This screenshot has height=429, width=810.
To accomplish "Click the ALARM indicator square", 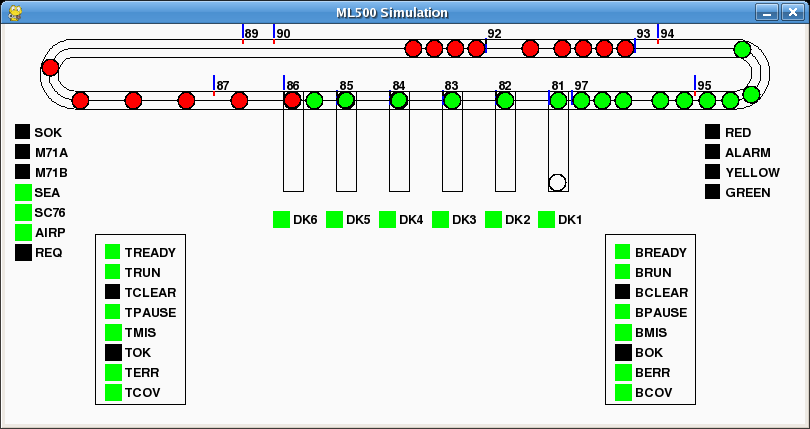I will pyautogui.click(x=712, y=152).
